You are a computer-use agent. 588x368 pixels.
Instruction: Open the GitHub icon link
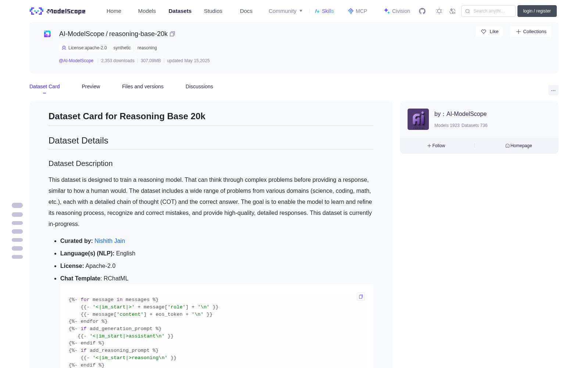[x=422, y=11]
